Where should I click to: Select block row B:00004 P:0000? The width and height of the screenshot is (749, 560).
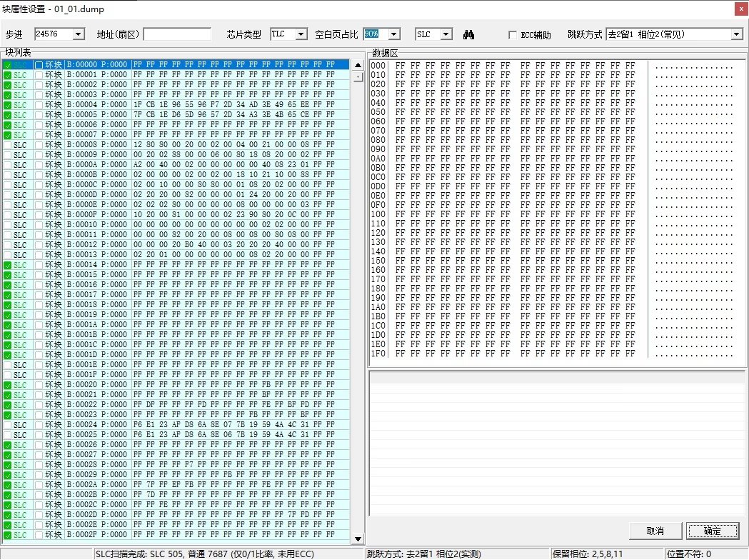(176, 104)
